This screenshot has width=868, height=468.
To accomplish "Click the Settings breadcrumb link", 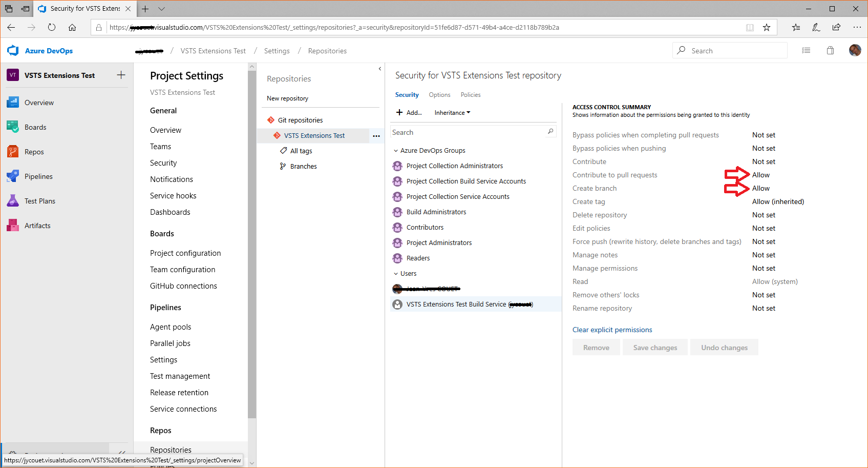I will coord(277,51).
